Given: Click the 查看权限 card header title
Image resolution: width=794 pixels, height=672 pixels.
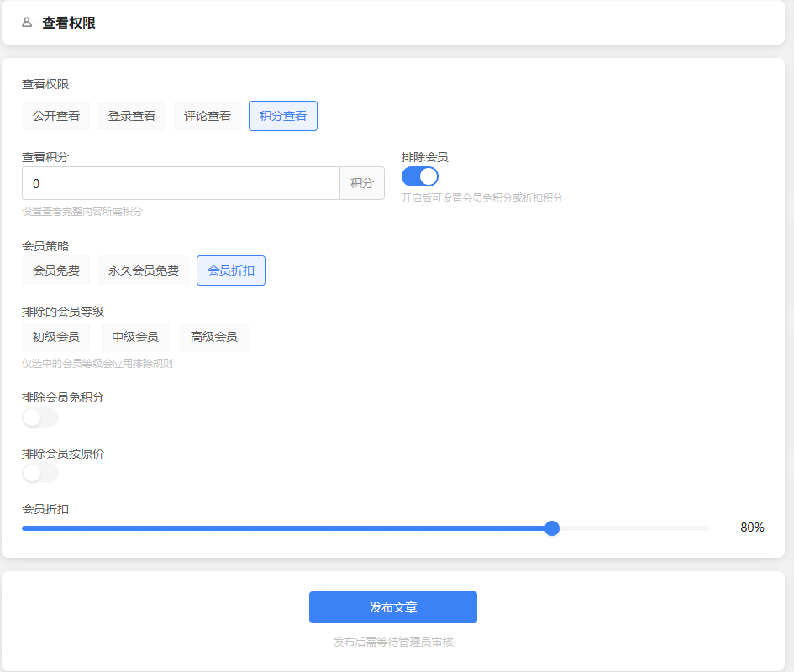Looking at the screenshot, I should [69, 23].
